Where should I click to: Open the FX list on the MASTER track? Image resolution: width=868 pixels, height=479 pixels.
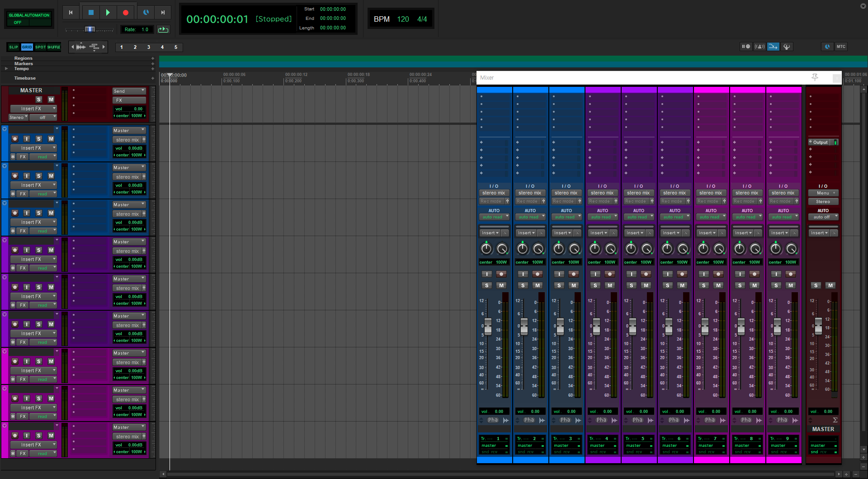pyautogui.click(x=129, y=100)
